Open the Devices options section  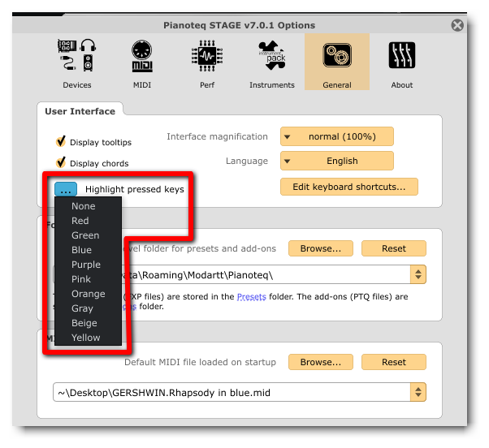[x=76, y=63]
